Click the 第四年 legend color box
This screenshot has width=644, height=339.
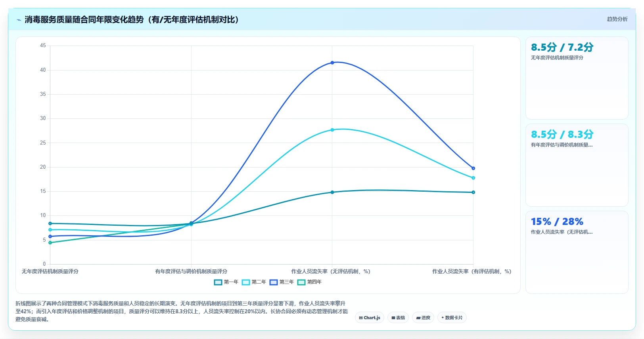(301, 282)
